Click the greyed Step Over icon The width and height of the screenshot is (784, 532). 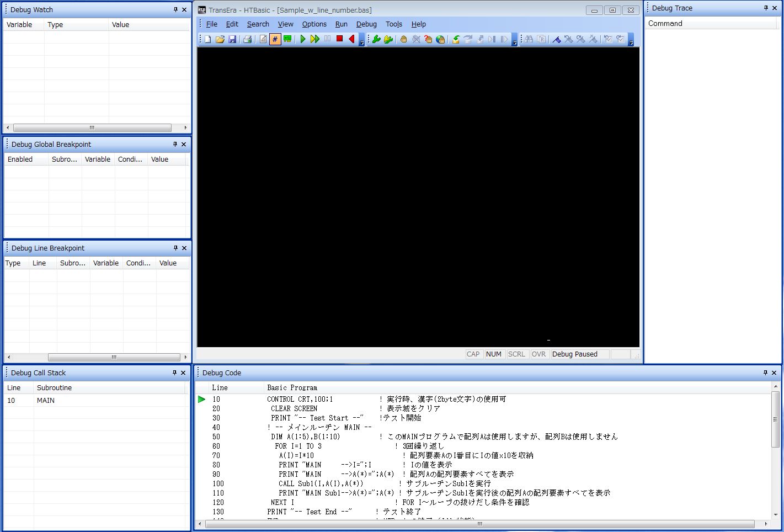coord(468,39)
